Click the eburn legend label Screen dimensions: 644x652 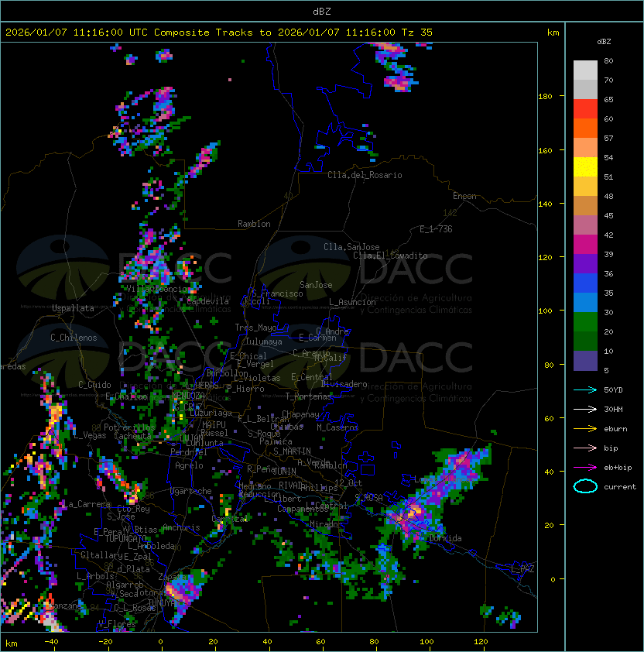615,429
